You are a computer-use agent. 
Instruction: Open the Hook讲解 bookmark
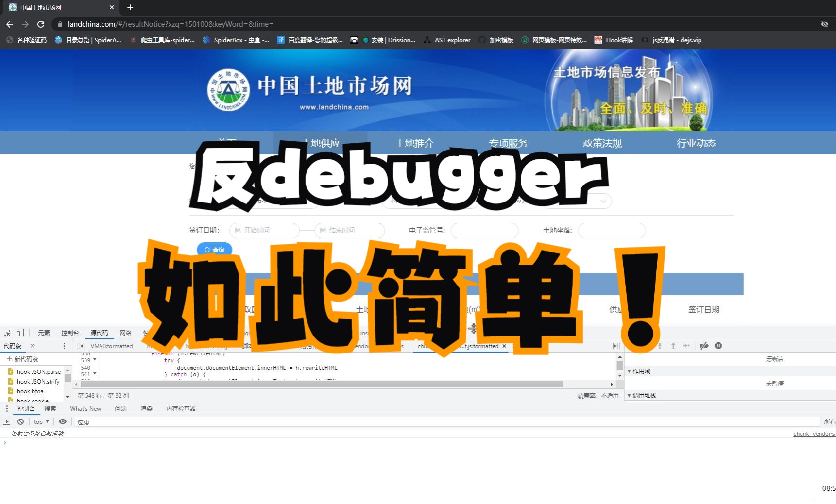coord(614,40)
